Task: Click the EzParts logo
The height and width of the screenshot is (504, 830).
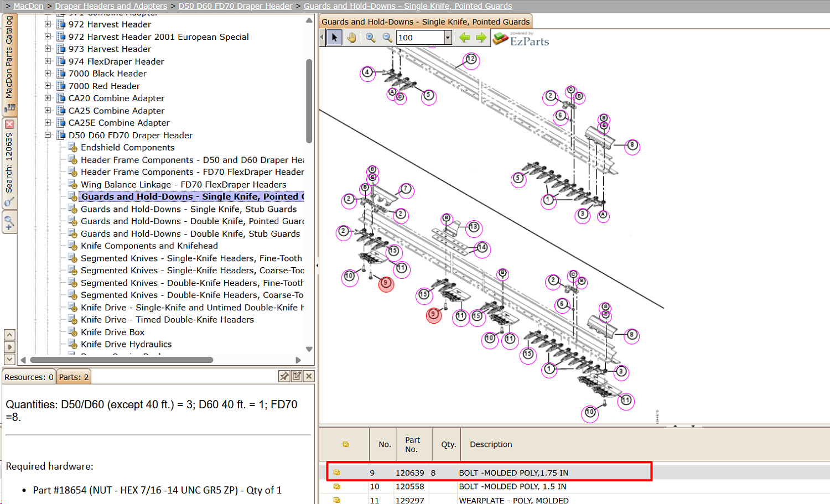Action: 521,39
